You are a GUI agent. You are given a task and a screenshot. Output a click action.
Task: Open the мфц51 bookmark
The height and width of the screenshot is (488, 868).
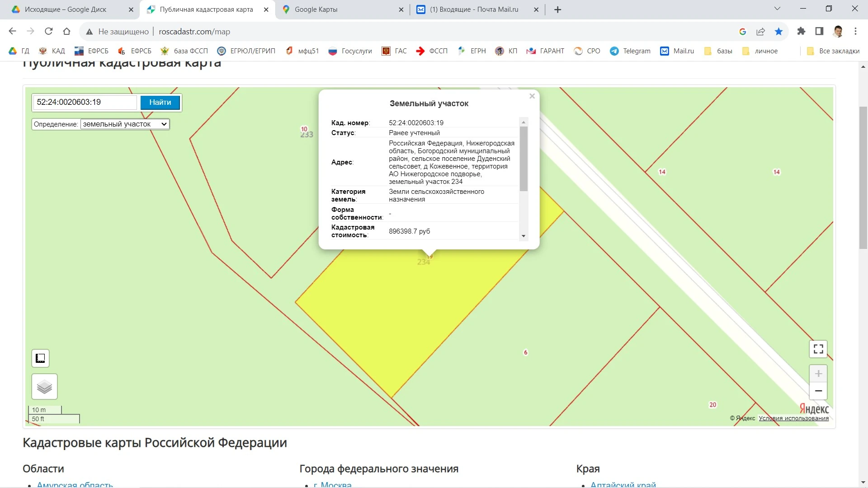tap(302, 51)
